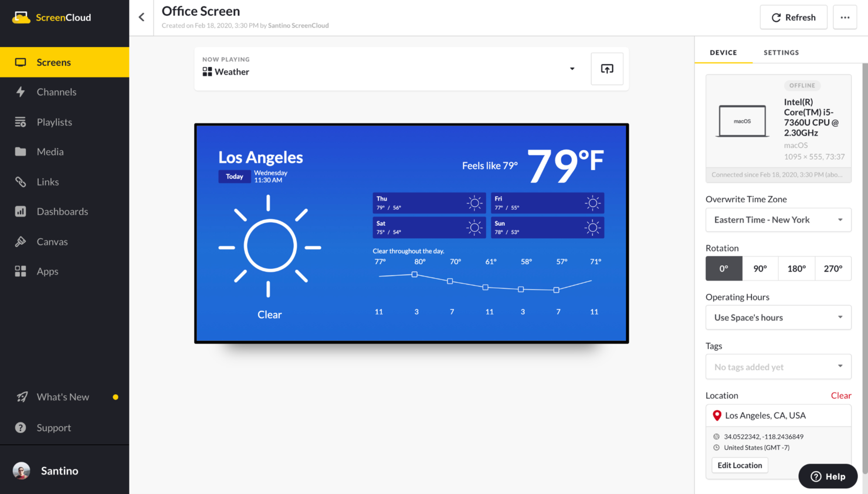Click the ScreenCloud logo icon
This screenshot has height=494, width=868.
pos(21,18)
